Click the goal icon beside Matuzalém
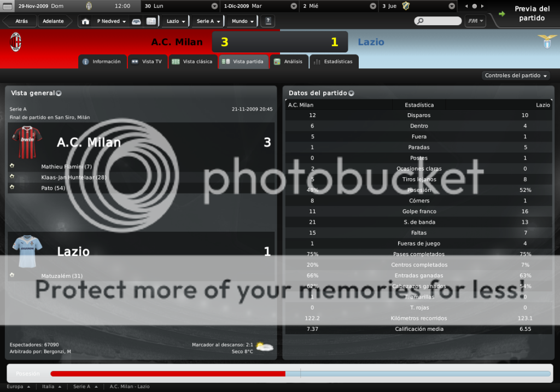 click(x=12, y=275)
